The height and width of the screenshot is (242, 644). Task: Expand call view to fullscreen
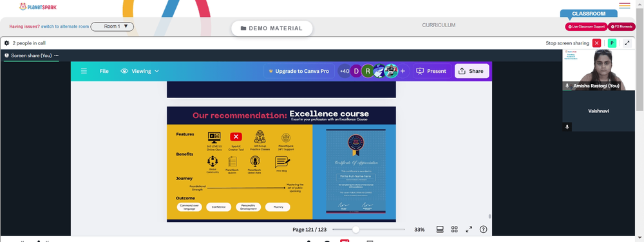(x=627, y=43)
